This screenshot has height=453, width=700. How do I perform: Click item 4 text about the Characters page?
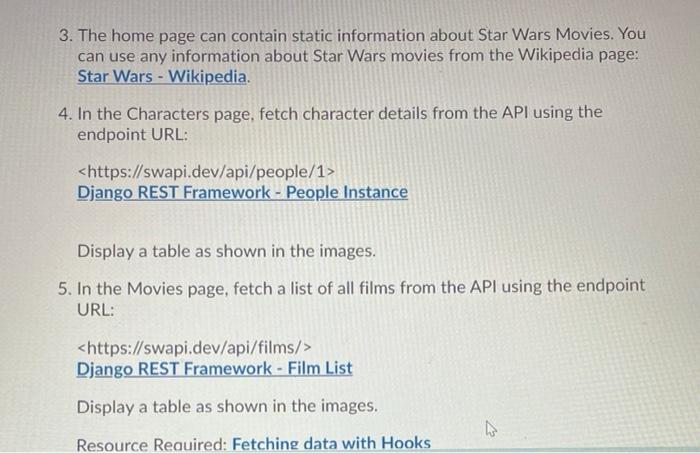[x=339, y=124]
